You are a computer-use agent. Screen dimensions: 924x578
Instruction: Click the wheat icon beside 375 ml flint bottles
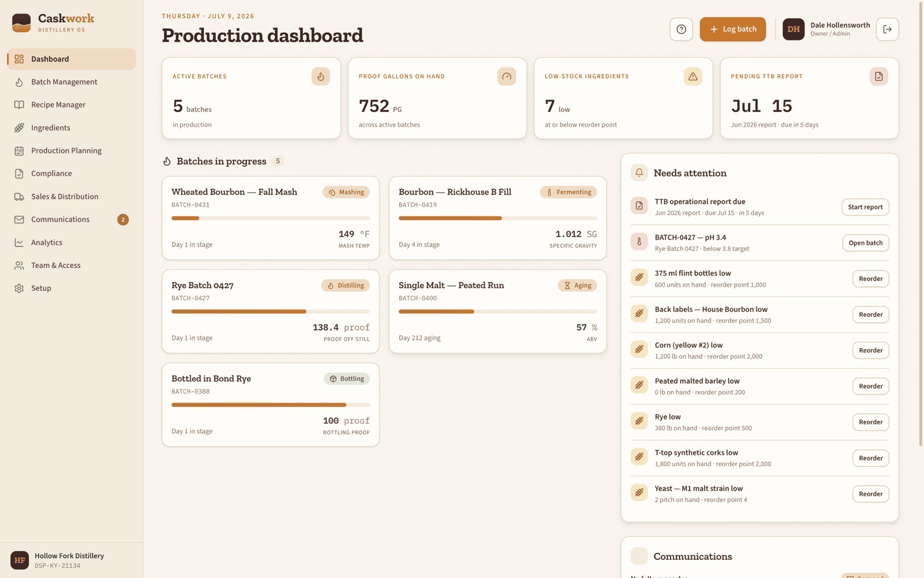click(x=639, y=277)
